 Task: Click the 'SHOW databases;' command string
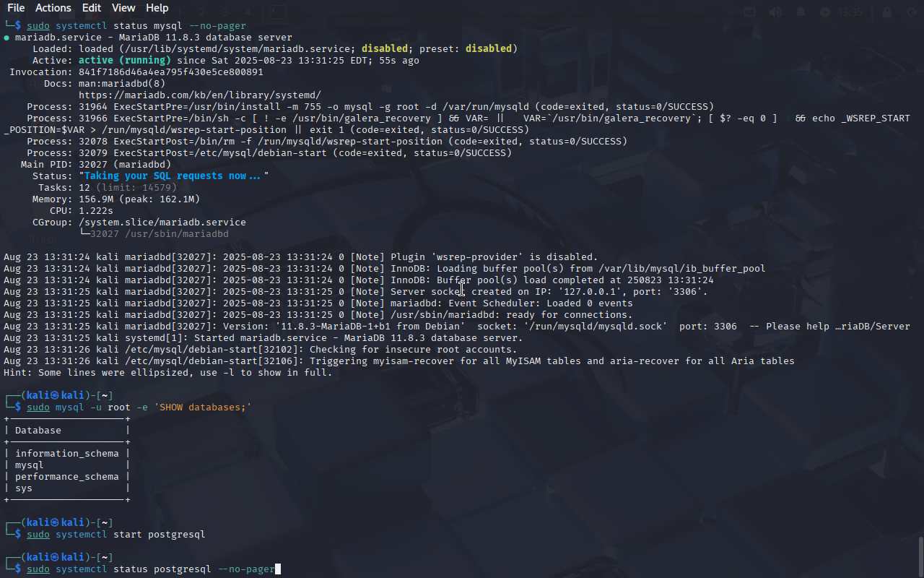click(x=203, y=407)
